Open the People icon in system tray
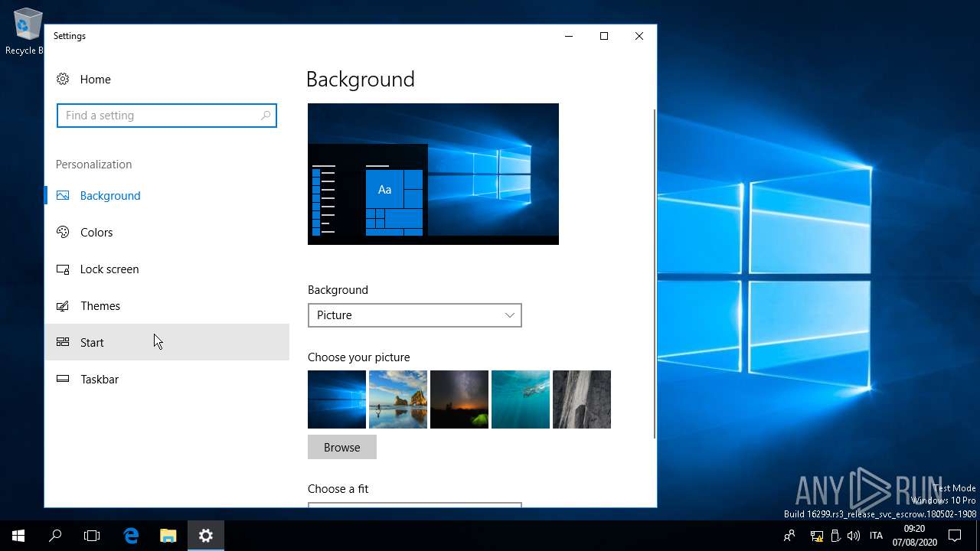The width and height of the screenshot is (980, 551). 789,536
